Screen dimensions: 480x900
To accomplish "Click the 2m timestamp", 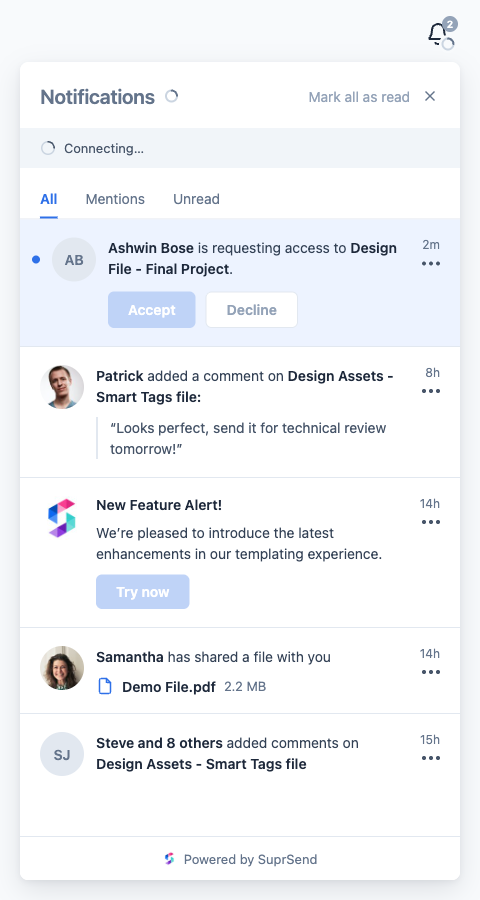I will (x=431, y=245).
